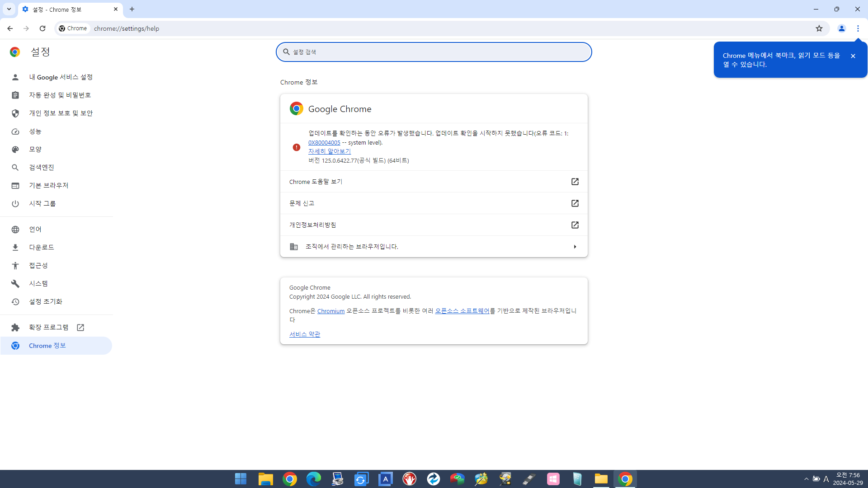This screenshot has height=488, width=868.
Task: Click the chrome://settings/help address text
Action: (x=127, y=28)
